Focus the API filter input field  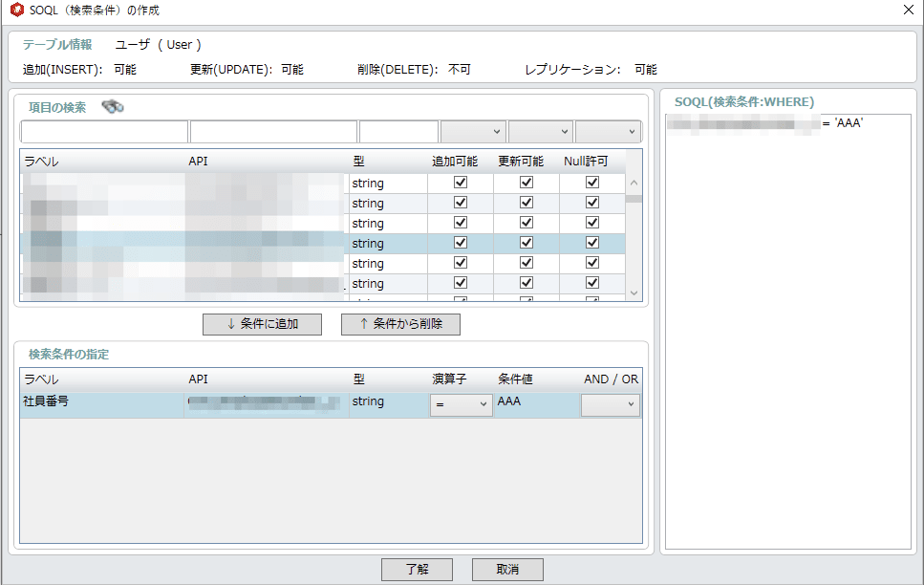(273, 132)
